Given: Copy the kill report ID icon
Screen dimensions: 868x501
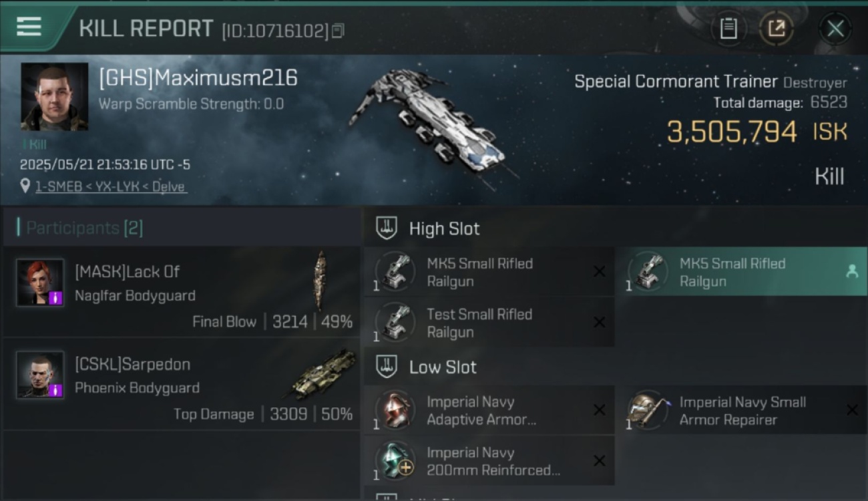Looking at the screenshot, I should point(338,30).
